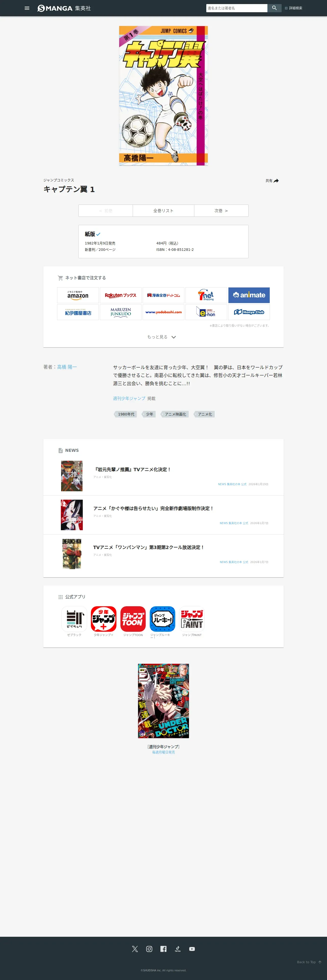
Task: Order from 紀伊國屋書店 logo
Action: click(x=78, y=312)
